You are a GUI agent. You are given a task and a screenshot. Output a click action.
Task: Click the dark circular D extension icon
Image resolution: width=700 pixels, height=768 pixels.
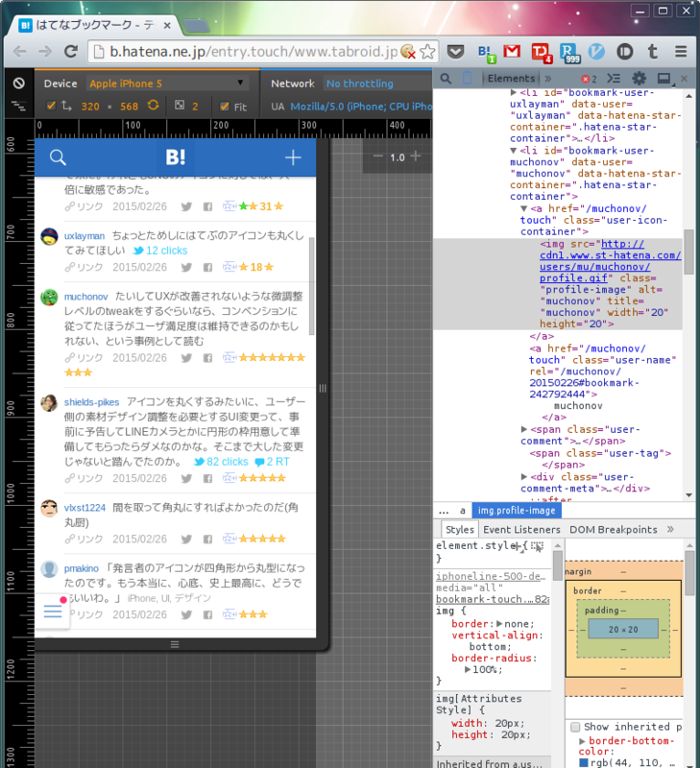[x=624, y=52]
